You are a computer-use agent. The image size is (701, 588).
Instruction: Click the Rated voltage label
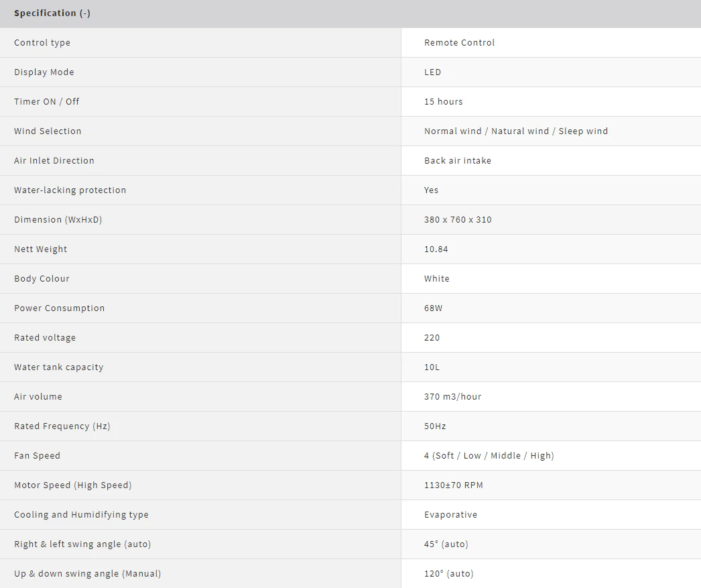[45, 338]
